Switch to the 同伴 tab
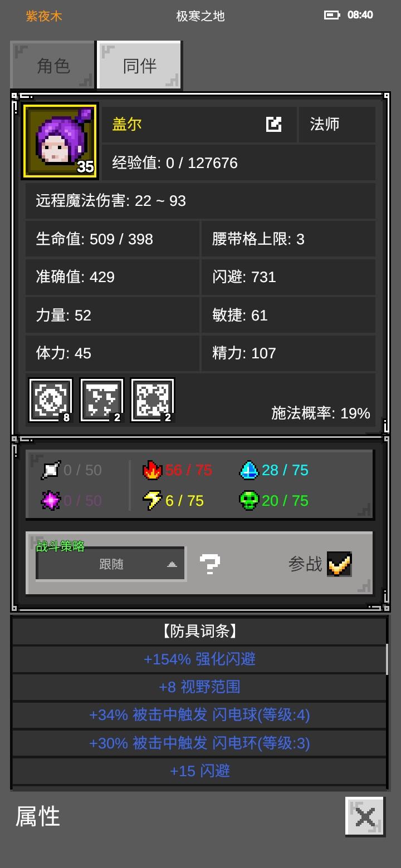The height and width of the screenshot is (868, 401). click(x=140, y=66)
